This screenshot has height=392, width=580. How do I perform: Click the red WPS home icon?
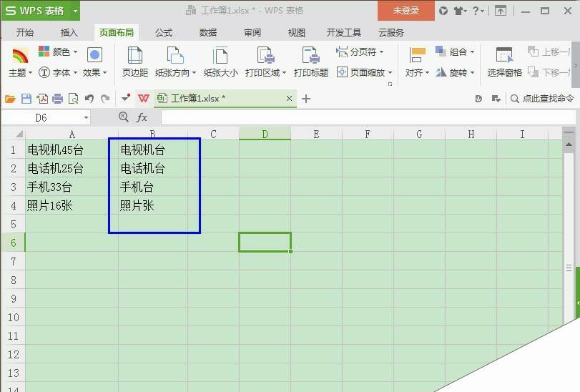144,99
